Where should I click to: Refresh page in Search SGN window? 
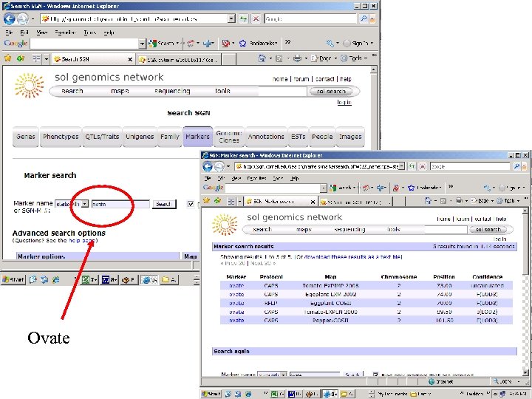coord(243,18)
